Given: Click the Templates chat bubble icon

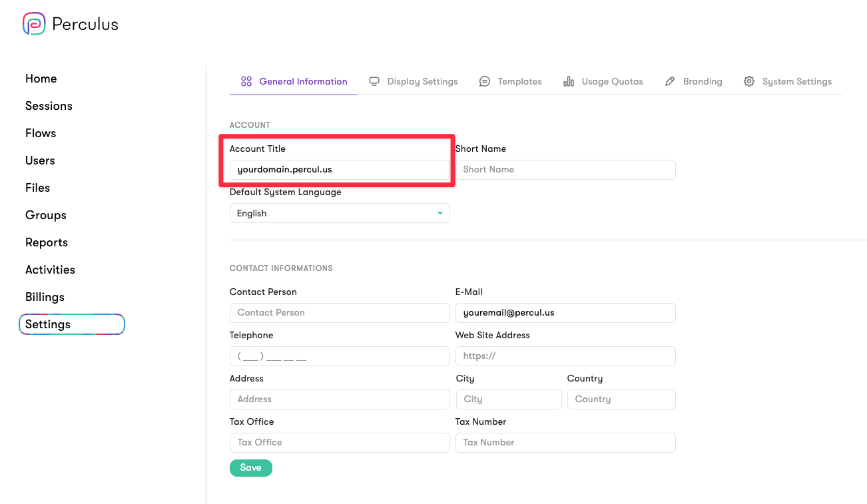Looking at the screenshot, I should [485, 81].
